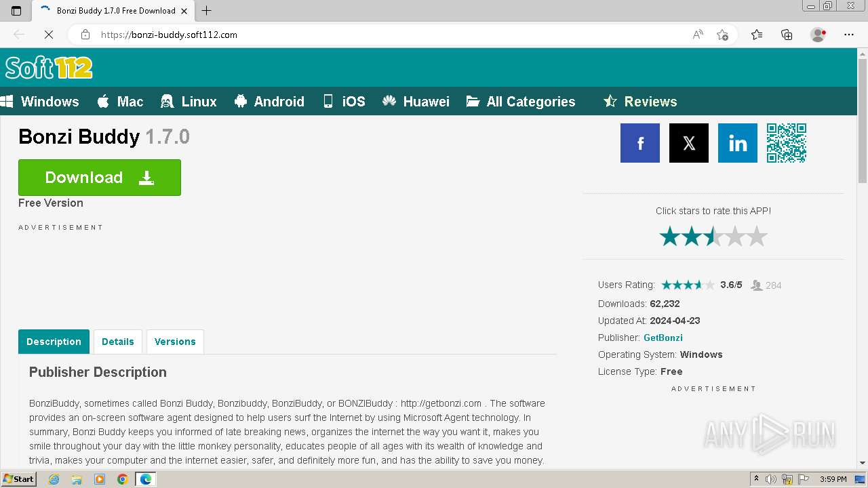Open a new browser tab
This screenshot has width=868, height=488.
pyautogui.click(x=207, y=11)
